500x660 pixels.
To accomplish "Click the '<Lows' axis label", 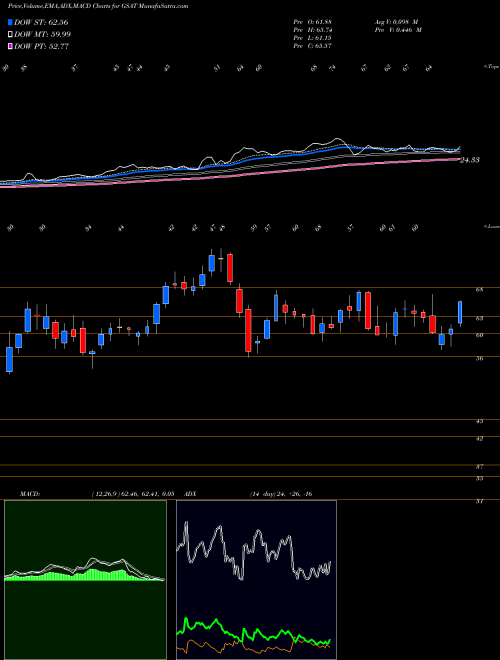I will point(491,227).
